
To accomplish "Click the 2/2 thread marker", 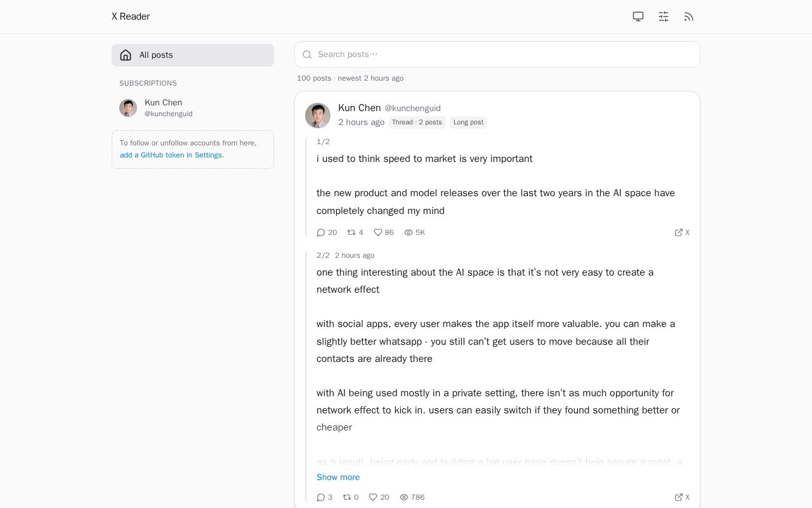I will [323, 255].
